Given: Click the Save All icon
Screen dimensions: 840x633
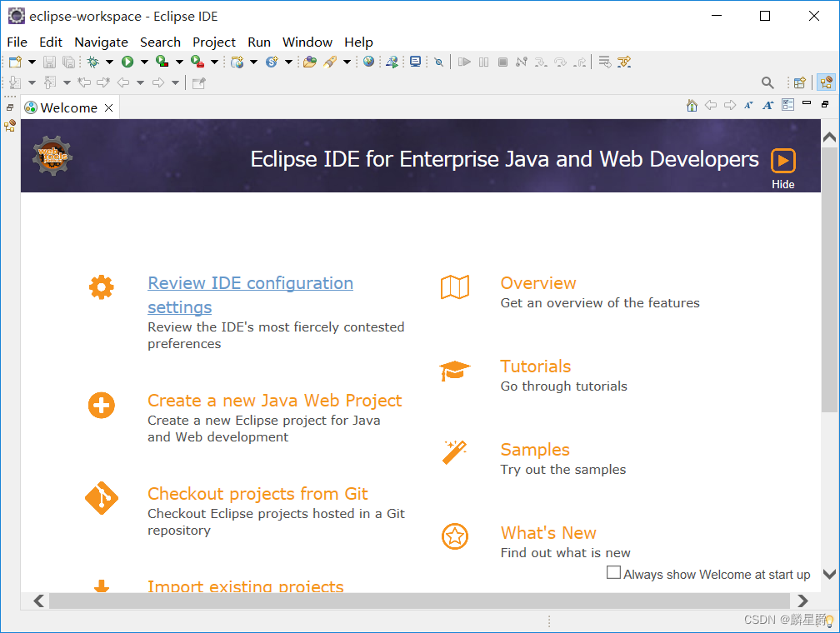Looking at the screenshot, I should (68, 62).
